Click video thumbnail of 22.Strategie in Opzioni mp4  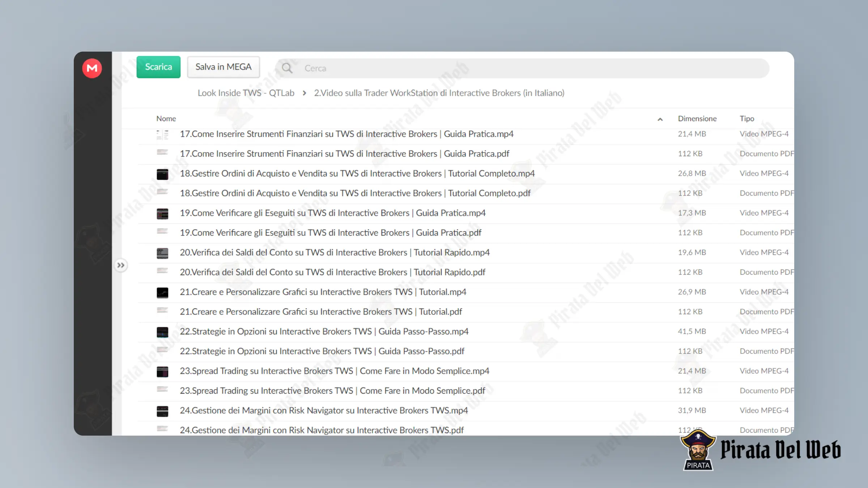[162, 332]
